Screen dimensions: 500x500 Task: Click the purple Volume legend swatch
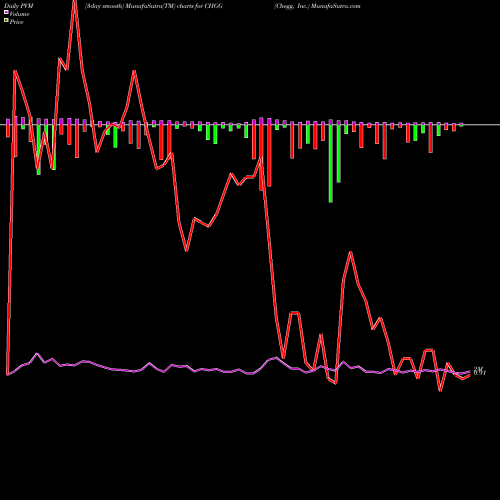pos(6,13)
